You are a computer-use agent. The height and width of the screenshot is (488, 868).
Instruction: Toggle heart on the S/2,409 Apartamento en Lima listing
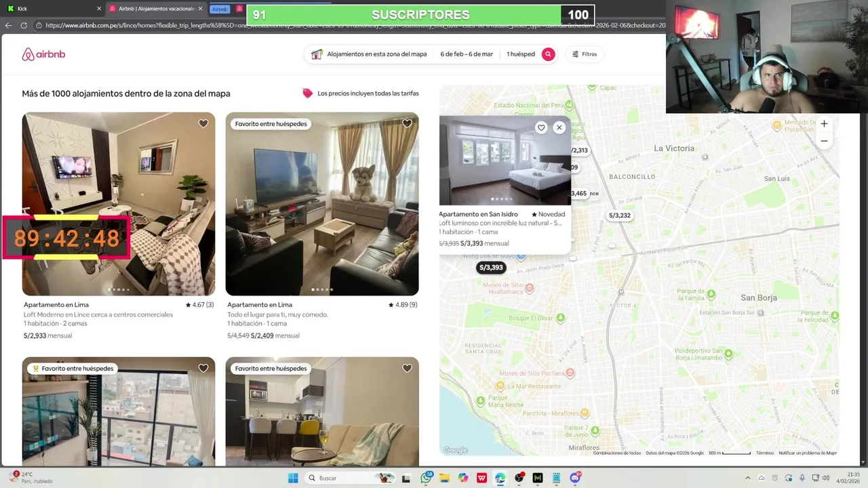(x=407, y=123)
